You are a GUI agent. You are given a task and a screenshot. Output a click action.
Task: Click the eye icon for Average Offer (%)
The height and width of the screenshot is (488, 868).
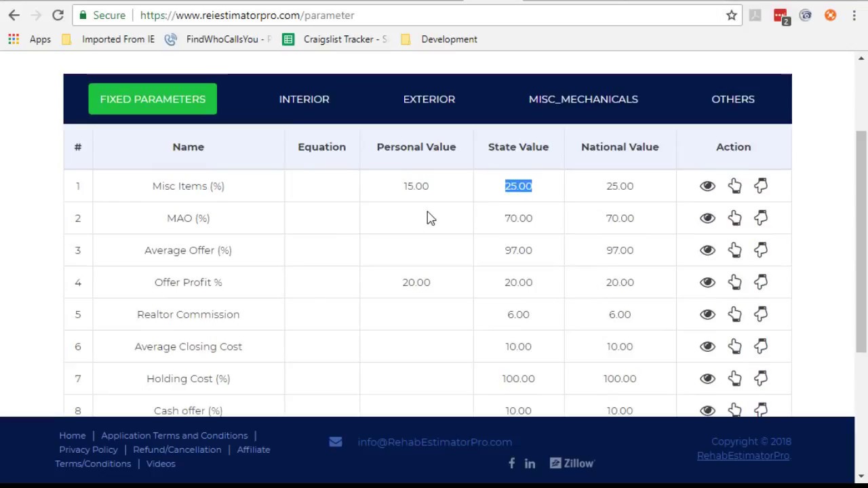[x=707, y=250]
